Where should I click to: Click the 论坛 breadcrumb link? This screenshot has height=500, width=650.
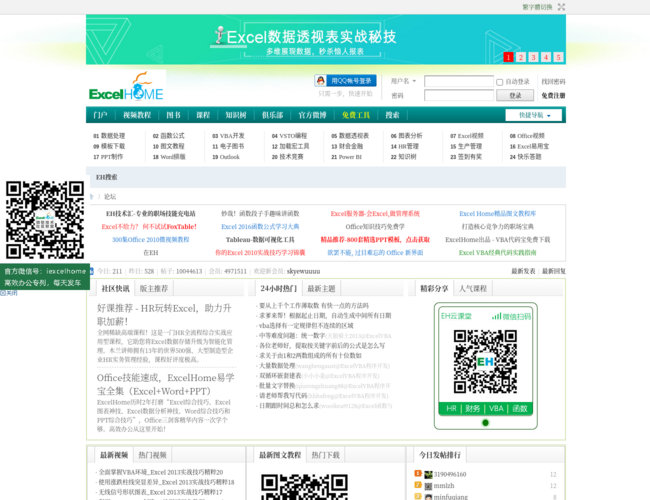pyautogui.click(x=110, y=197)
